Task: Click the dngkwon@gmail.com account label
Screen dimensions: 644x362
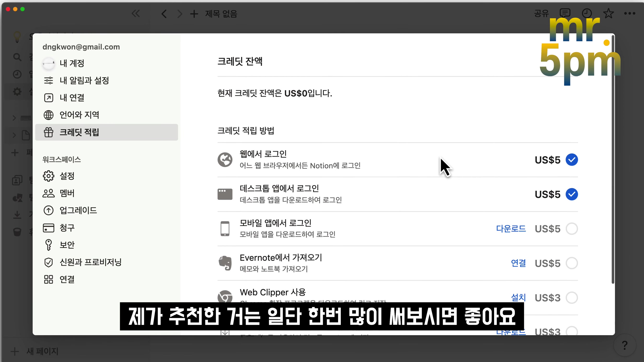Action: coord(81,47)
